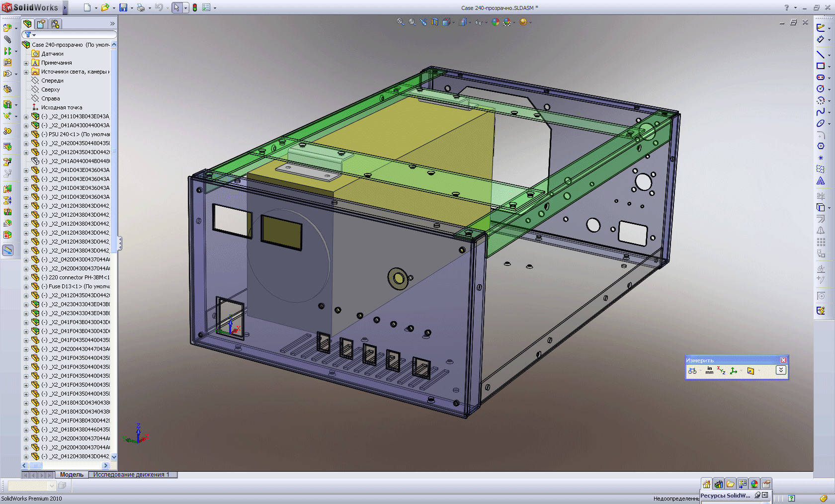Expand the PSU 240<1> component
The image size is (835, 504).
click(26, 135)
